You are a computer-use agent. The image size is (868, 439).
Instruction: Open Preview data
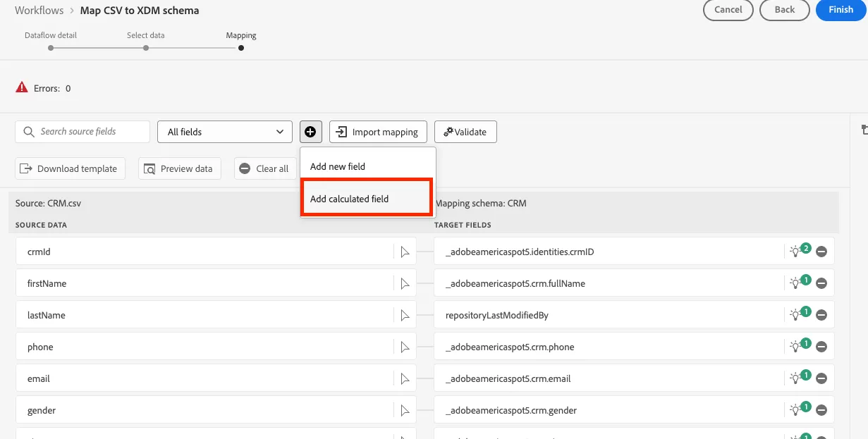[x=180, y=168]
